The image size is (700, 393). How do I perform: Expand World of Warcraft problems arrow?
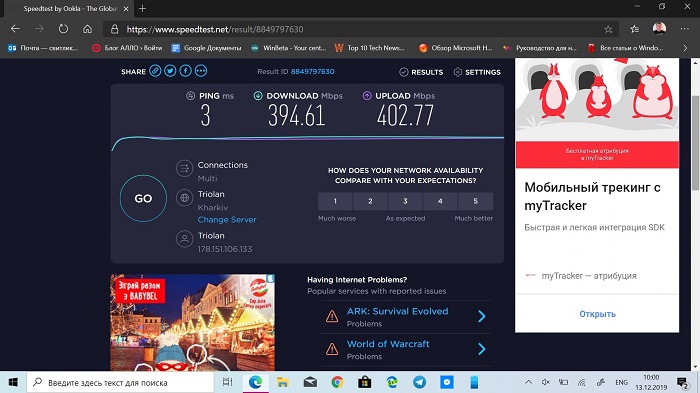[x=482, y=349]
